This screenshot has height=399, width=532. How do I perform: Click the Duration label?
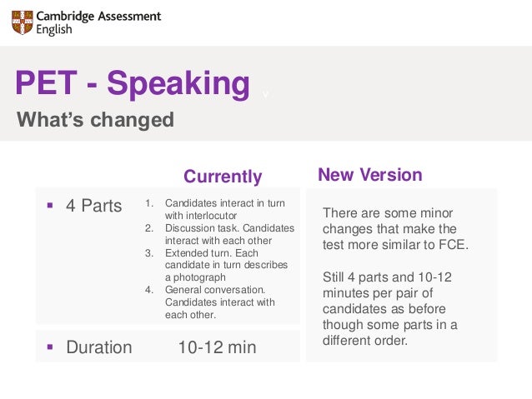[99, 347]
